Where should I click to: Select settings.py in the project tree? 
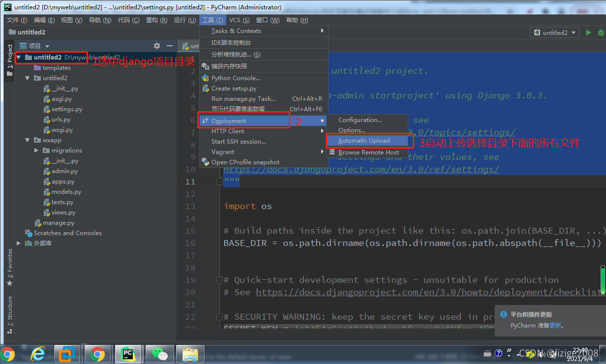(66, 109)
